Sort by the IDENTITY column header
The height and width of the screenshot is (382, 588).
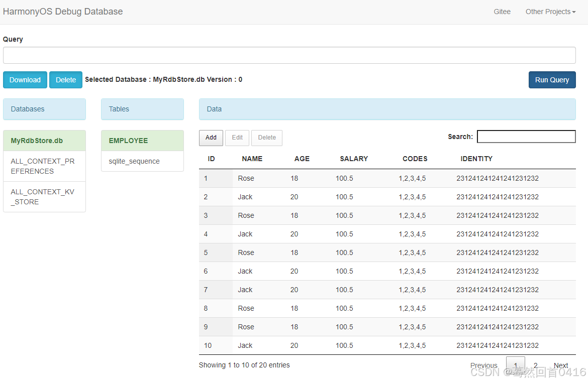click(x=476, y=159)
